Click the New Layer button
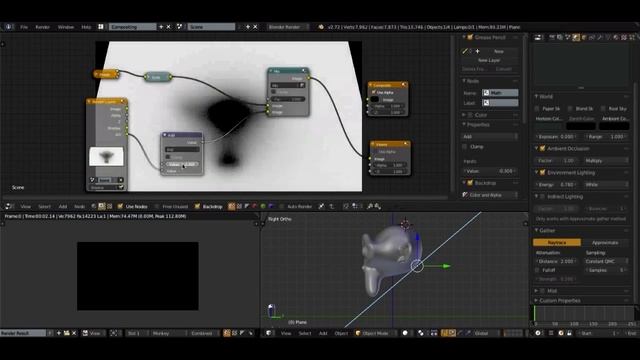The width and height of the screenshot is (640, 360). click(489, 60)
